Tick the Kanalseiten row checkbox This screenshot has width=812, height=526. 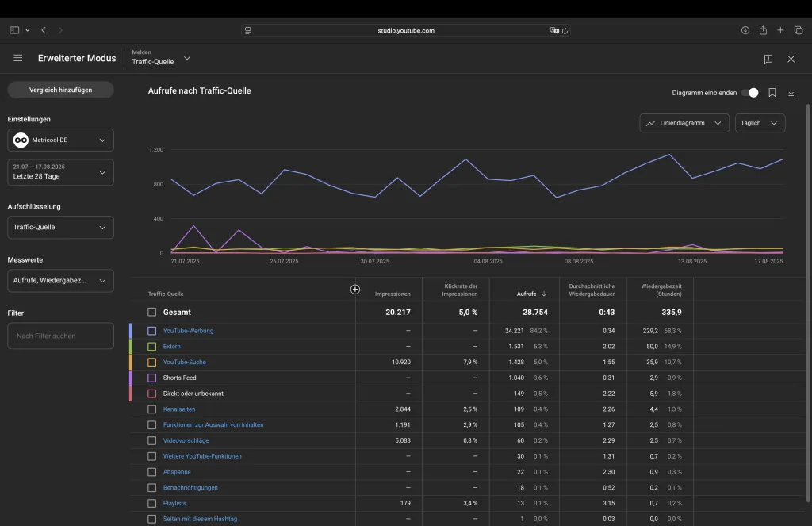pyautogui.click(x=152, y=409)
